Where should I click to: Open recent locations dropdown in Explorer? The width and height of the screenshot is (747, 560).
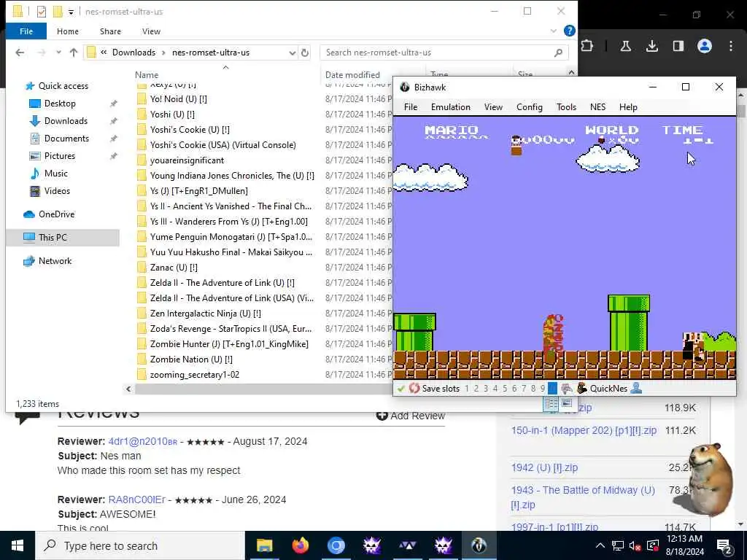[58, 52]
